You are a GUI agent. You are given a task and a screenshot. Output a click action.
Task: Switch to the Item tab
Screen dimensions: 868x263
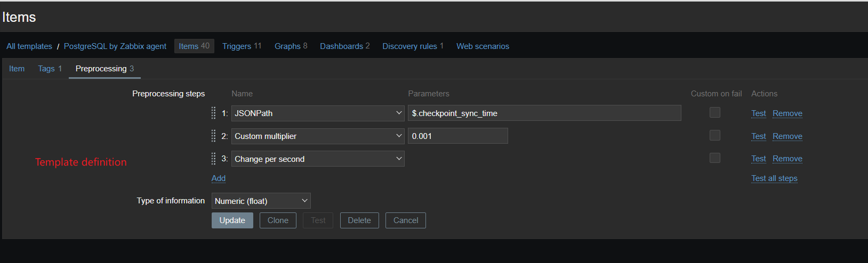point(17,69)
